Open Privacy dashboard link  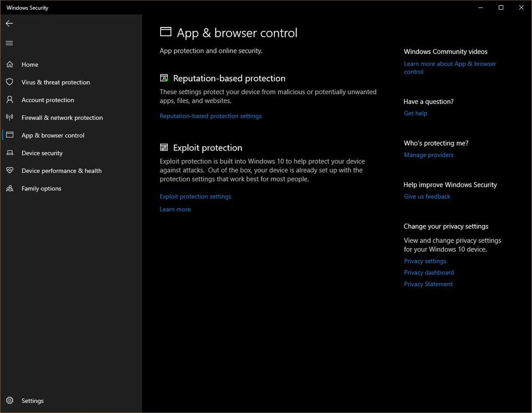click(x=429, y=272)
